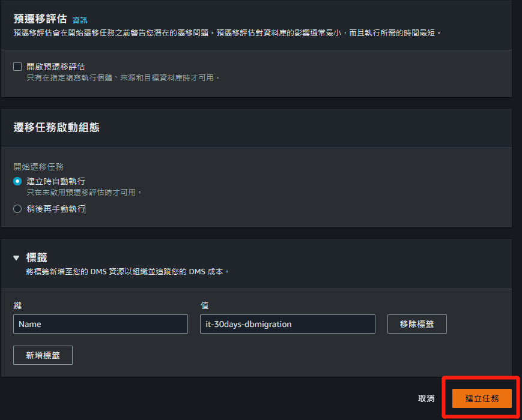
Task: Click the 建立時自動執行 label text
Action: pyautogui.click(x=56, y=181)
